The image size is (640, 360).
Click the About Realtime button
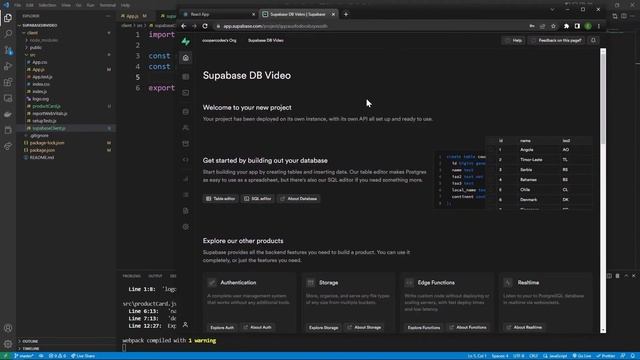524,327
